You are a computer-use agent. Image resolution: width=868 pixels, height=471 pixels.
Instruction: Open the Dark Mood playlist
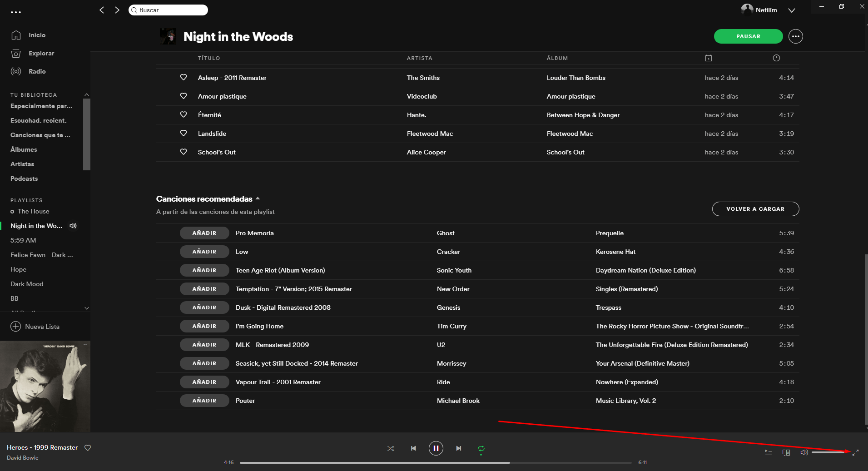tap(27, 284)
